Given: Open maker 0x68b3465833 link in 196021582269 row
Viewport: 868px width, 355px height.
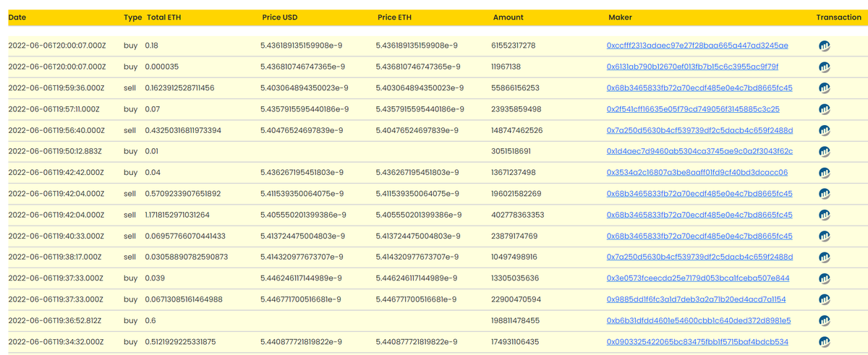Looking at the screenshot, I should pos(699,194).
